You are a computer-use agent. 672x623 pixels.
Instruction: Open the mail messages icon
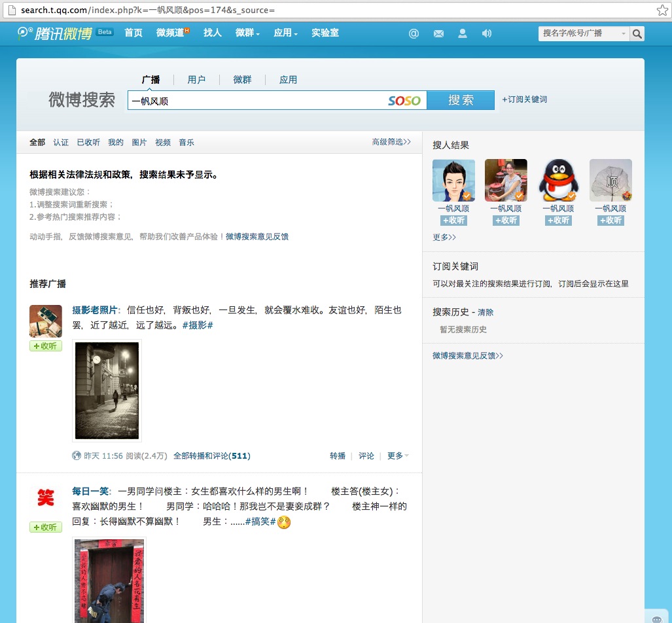(x=438, y=33)
